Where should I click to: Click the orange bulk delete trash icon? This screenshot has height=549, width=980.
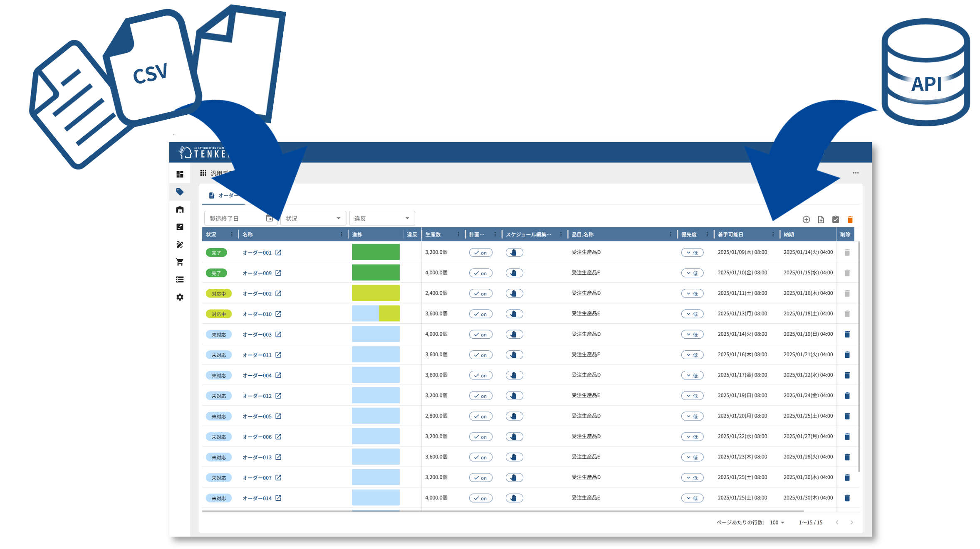click(x=850, y=219)
